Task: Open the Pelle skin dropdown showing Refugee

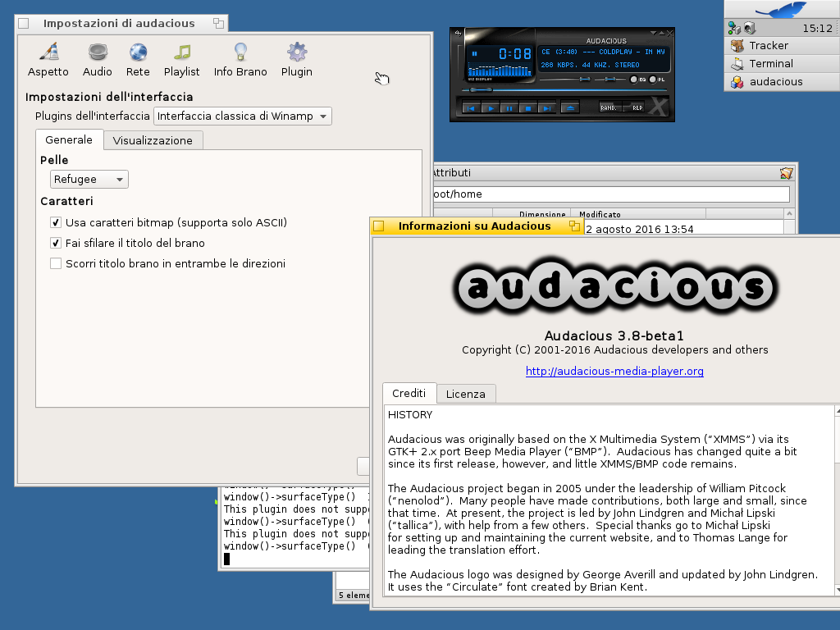Action: [x=89, y=180]
